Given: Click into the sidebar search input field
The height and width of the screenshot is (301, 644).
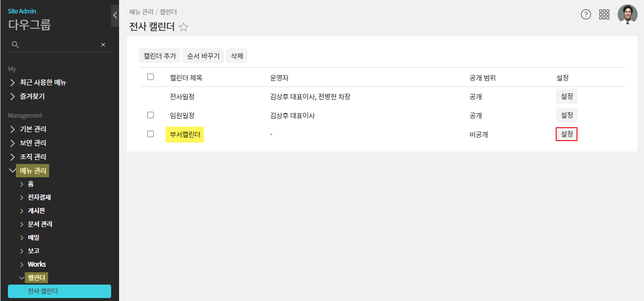Looking at the screenshot, I should click(60, 45).
